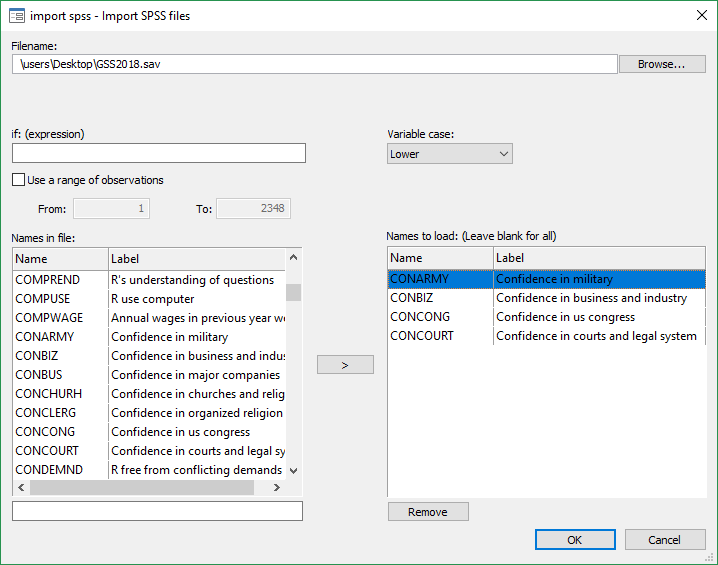Click the vertical scroll up arrow

click(x=294, y=257)
